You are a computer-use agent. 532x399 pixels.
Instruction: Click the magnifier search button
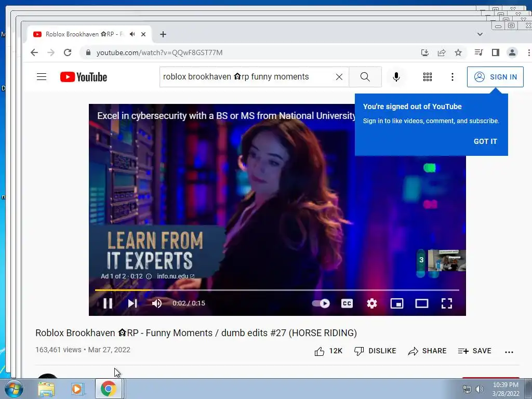tap(365, 77)
